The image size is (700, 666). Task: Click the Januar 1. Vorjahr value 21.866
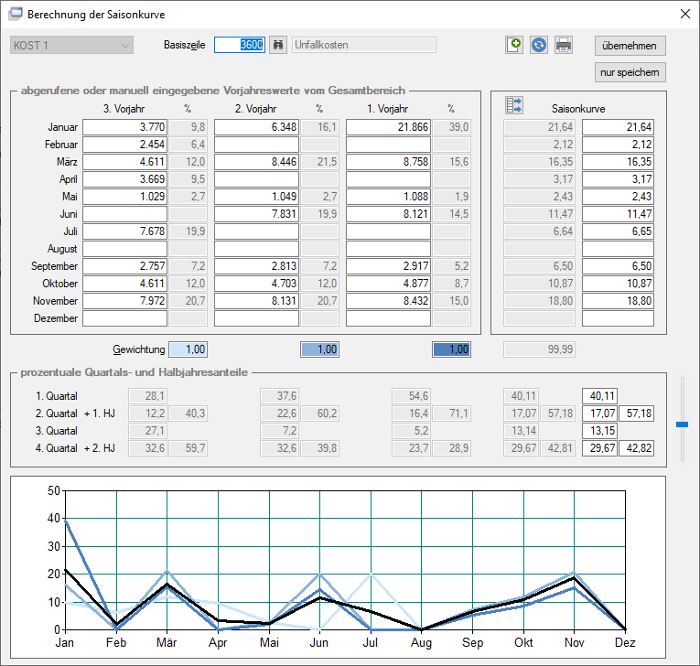pyautogui.click(x=388, y=127)
